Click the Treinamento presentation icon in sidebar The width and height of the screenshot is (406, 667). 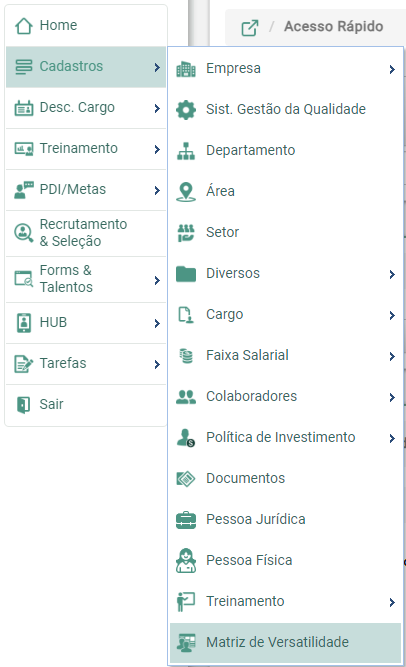point(24,149)
